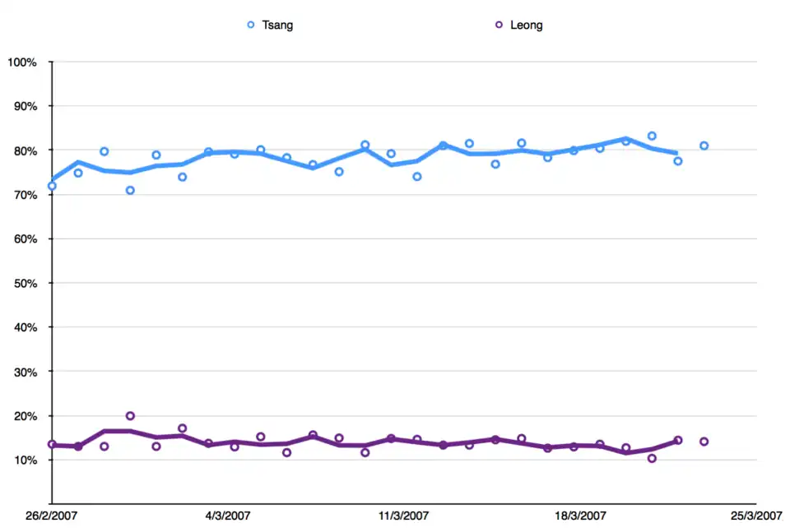790x532 pixels.
Task: Click the Tsang legend circle marker
Action: (251, 25)
